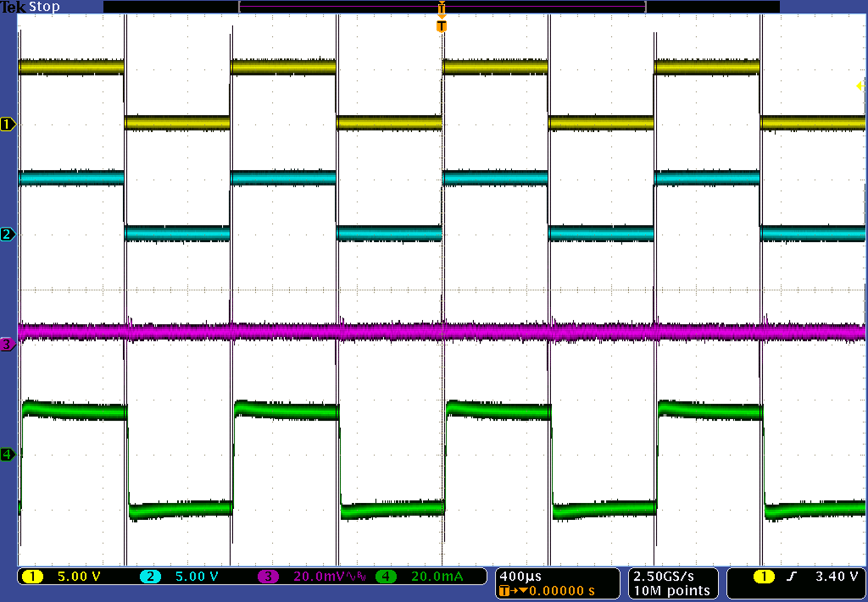The height and width of the screenshot is (602, 868).
Task: Click the 0.00000 s trigger delay readout
Action: (x=561, y=591)
